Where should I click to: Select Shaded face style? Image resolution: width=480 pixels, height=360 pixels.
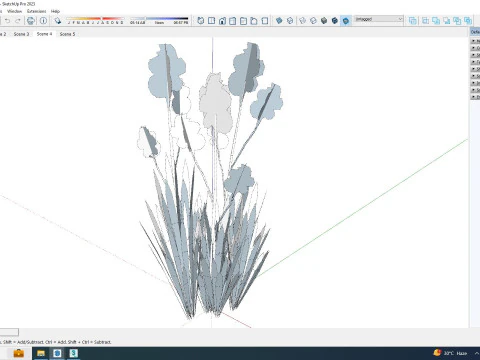point(324,21)
